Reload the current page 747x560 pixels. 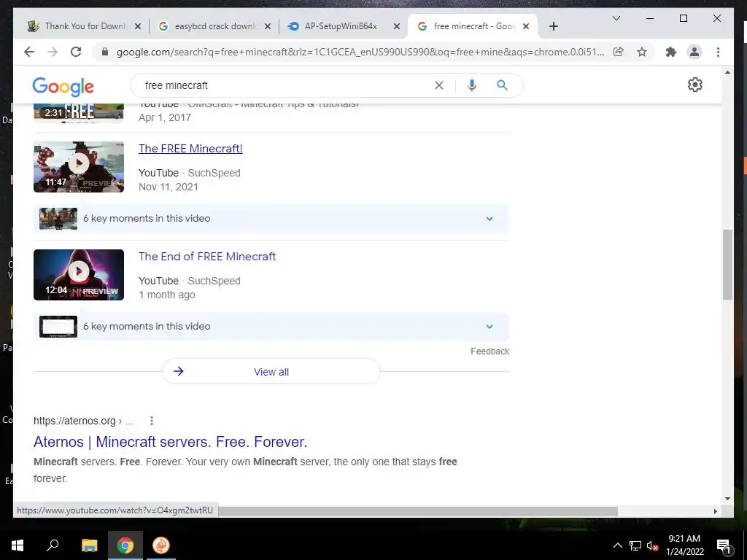[x=76, y=52]
